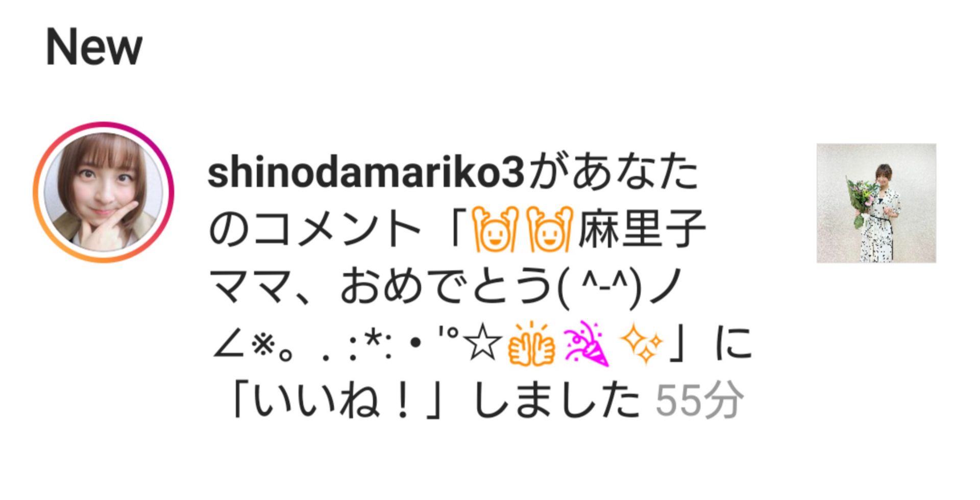Screen dimensions: 980x500
Task: Open shinodamariko3's profile avatar story
Action: [104, 192]
